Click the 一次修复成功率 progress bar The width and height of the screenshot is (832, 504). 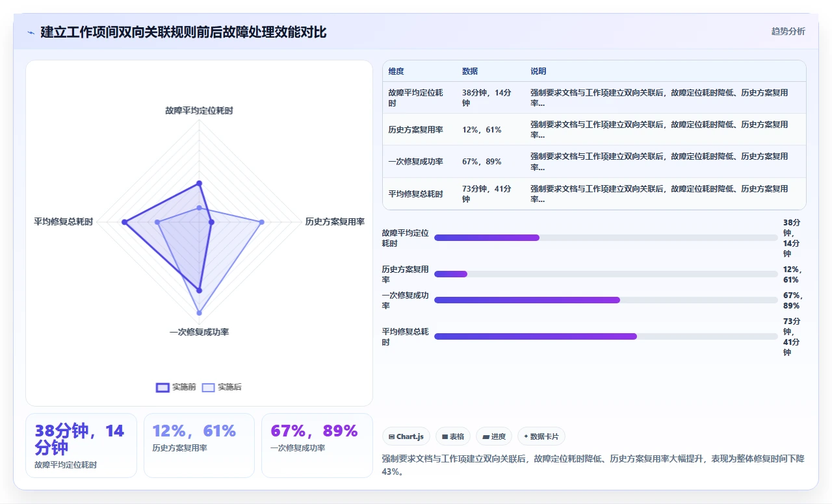pos(606,300)
